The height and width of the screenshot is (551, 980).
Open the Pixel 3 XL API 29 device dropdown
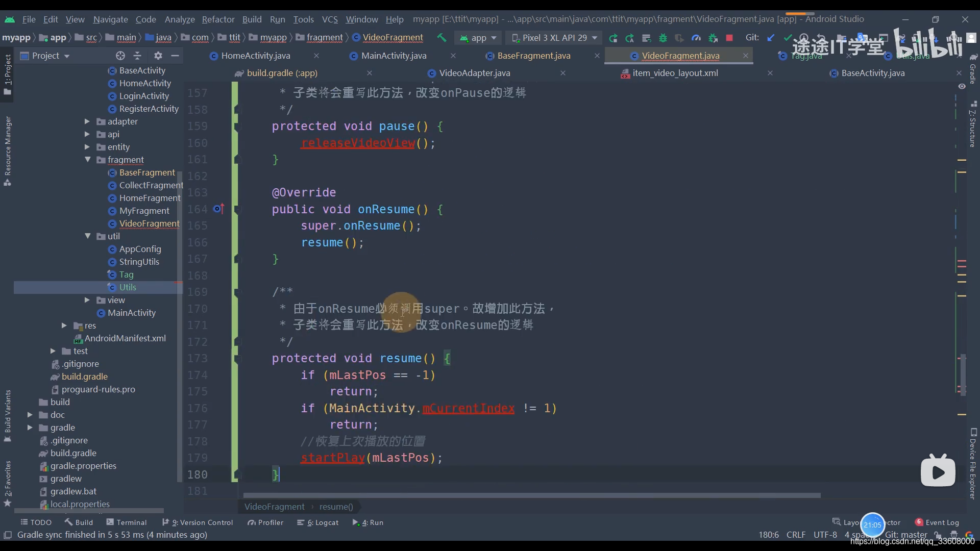point(554,38)
